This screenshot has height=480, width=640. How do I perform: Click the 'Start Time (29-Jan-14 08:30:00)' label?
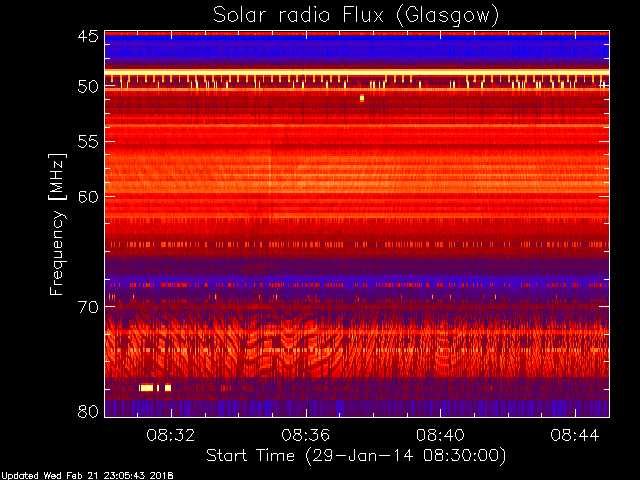356,456
